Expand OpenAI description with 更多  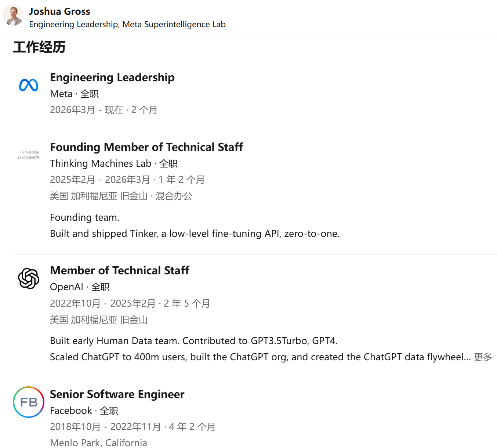pyautogui.click(x=483, y=357)
